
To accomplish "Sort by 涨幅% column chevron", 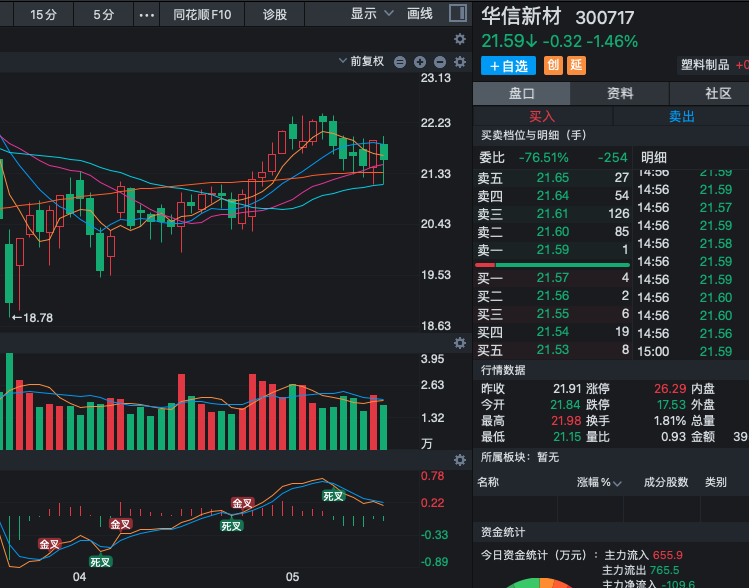I will 617,483.
